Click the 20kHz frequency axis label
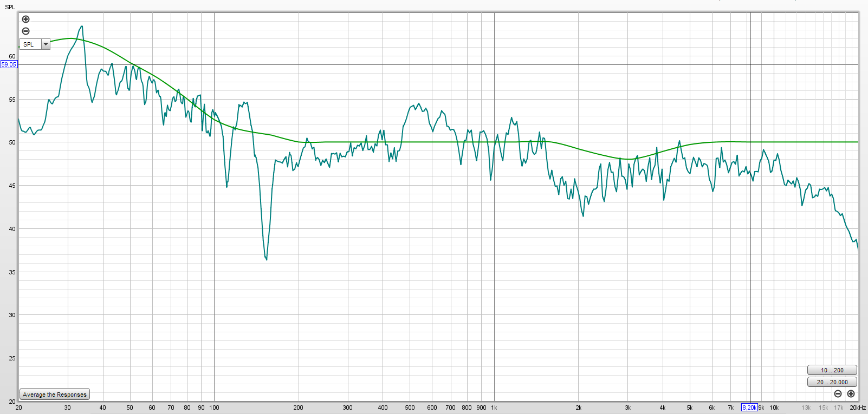The width and height of the screenshot is (868, 414). coord(858,408)
